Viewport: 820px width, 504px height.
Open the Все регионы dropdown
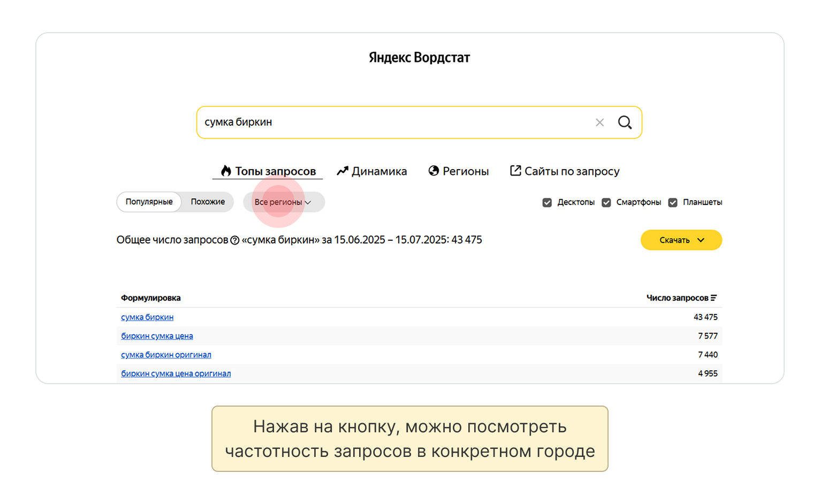tap(284, 202)
